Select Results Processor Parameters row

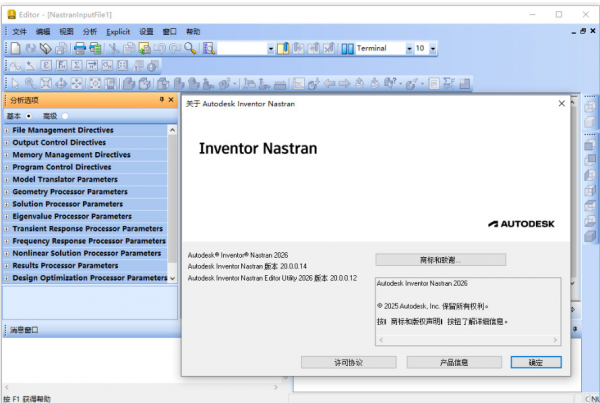[x=85, y=266]
